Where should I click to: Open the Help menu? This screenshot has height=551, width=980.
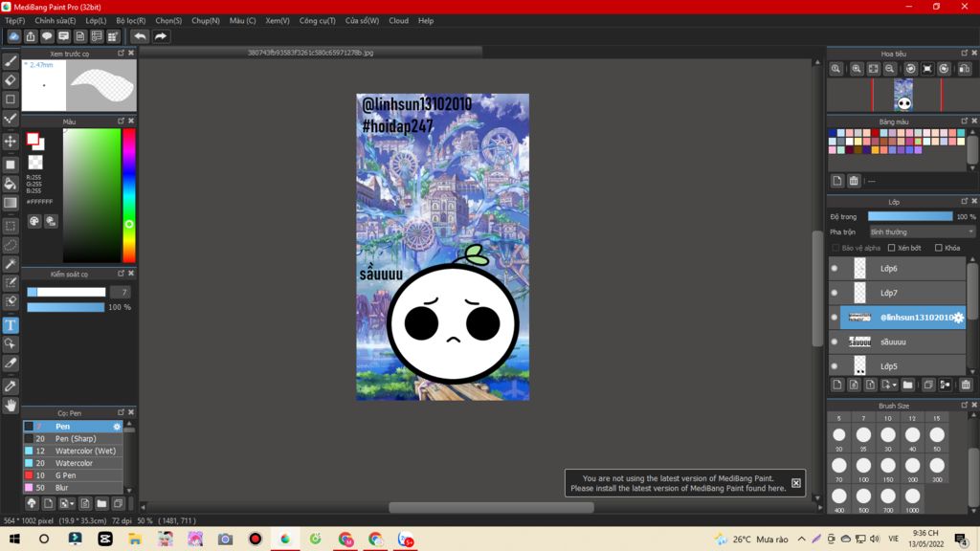coord(426,21)
